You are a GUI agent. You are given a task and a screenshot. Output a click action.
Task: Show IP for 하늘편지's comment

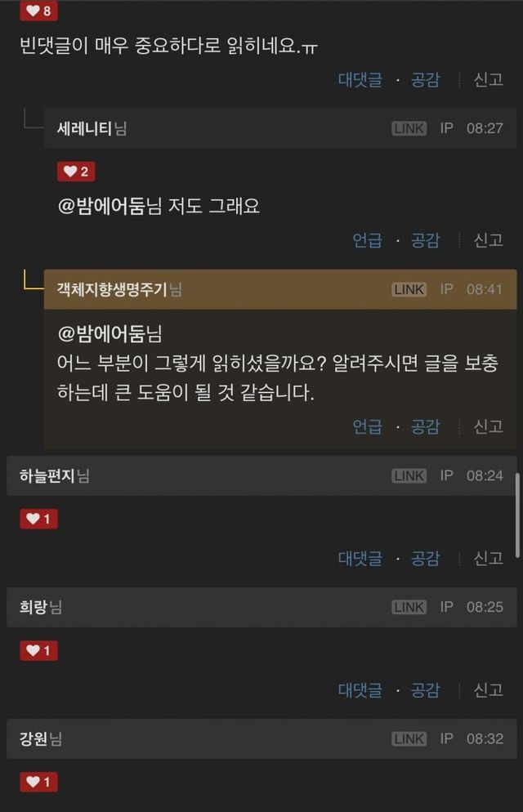tap(446, 475)
